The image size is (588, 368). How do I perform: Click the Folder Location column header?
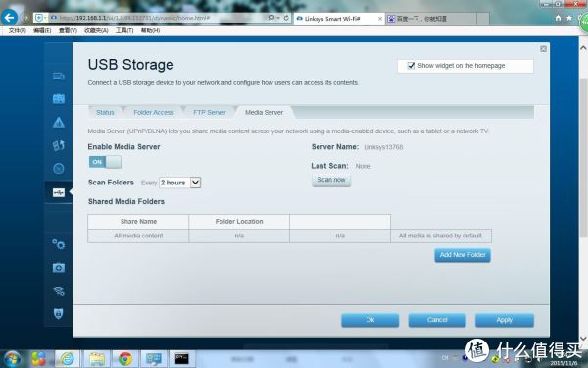point(239,222)
